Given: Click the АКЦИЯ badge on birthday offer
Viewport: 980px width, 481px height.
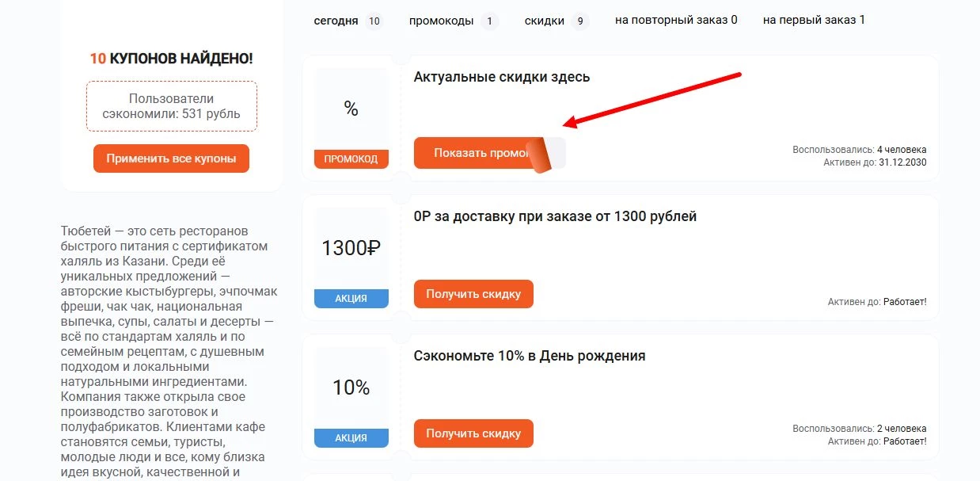Looking at the screenshot, I should coord(351,437).
